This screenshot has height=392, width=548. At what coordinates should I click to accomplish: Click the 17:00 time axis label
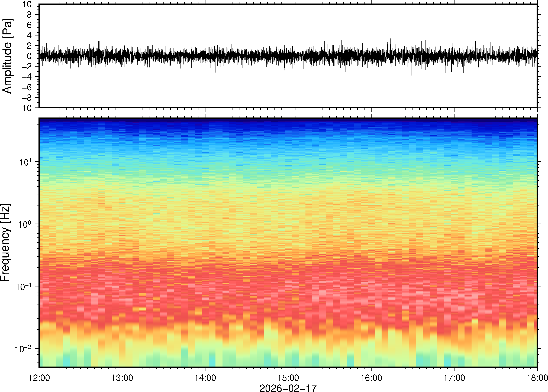click(454, 378)
